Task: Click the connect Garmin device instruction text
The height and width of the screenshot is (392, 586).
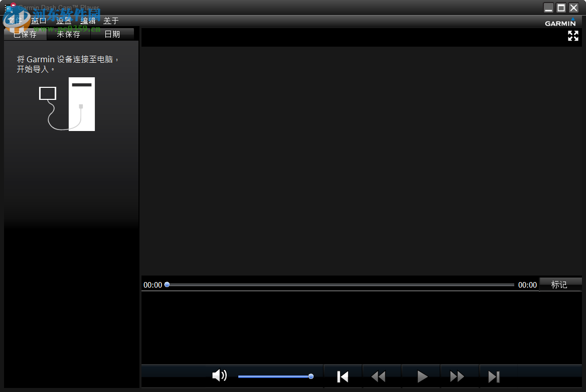Action: click(67, 64)
